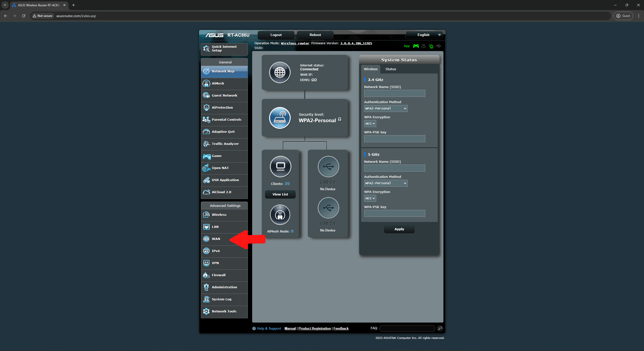Click the green LAN connection status icon
644x351 pixels.
tap(431, 46)
